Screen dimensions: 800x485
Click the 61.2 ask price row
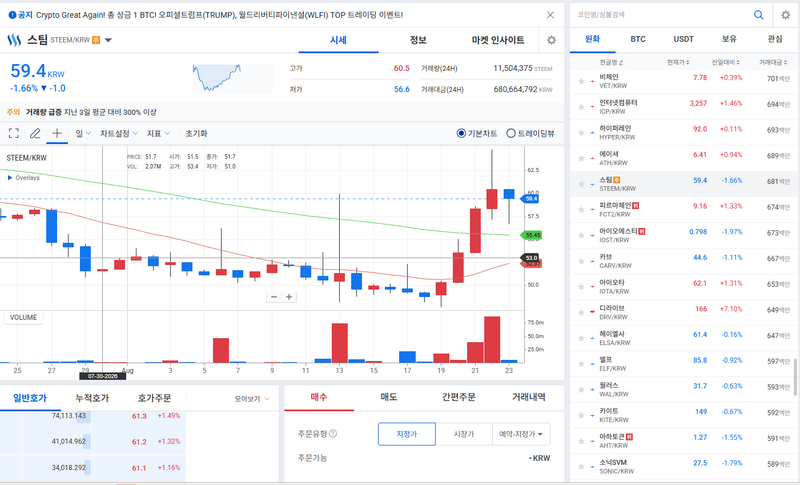point(92,441)
